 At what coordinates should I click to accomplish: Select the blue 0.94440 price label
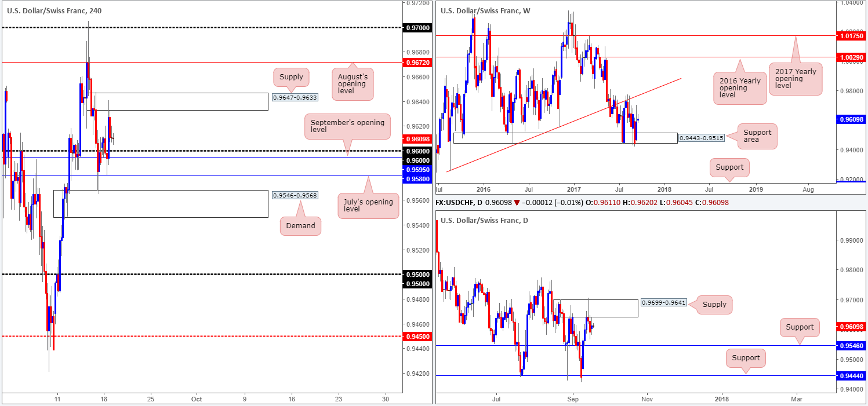(851, 375)
